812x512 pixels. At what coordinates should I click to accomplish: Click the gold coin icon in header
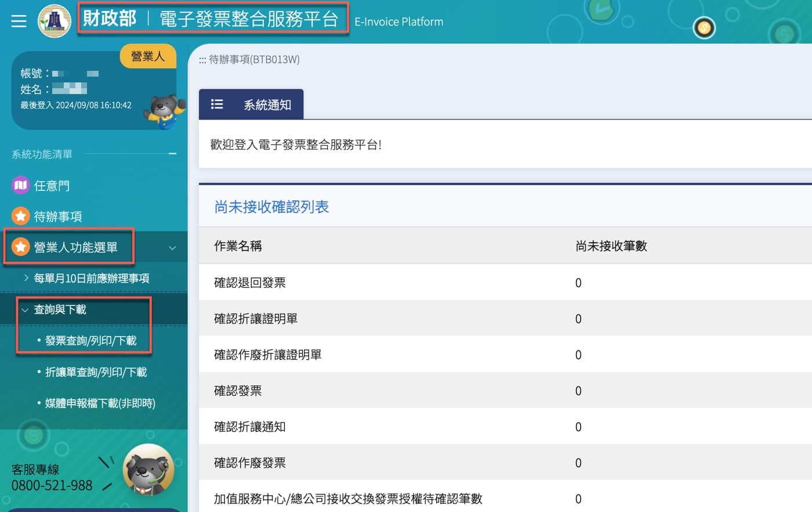pyautogui.click(x=704, y=28)
